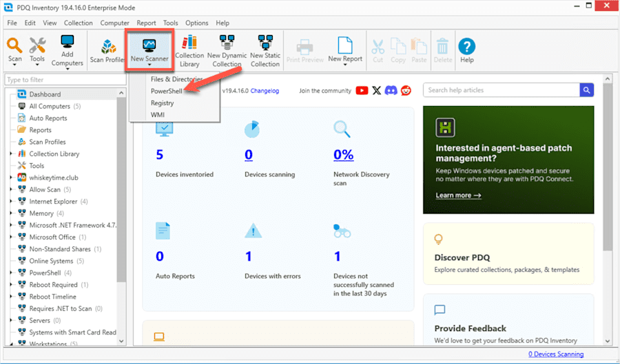
Task: Click the New Scanner toolbar button
Action: pyautogui.click(x=149, y=50)
